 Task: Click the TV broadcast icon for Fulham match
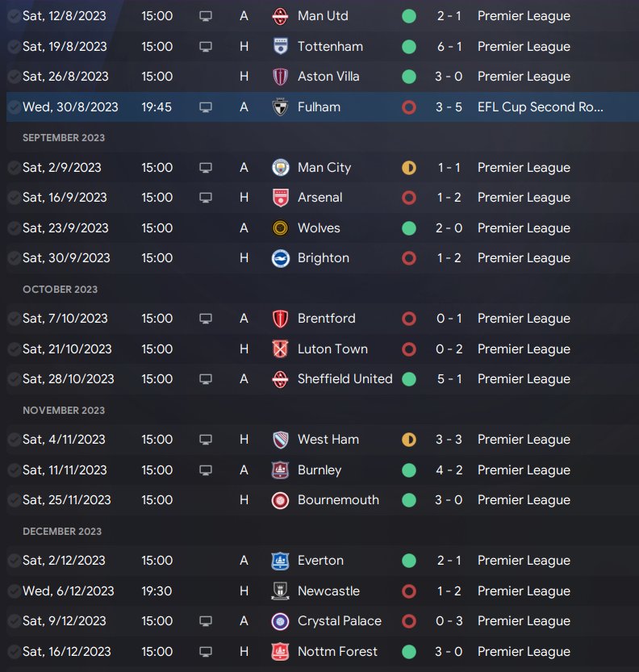[206, 107]
